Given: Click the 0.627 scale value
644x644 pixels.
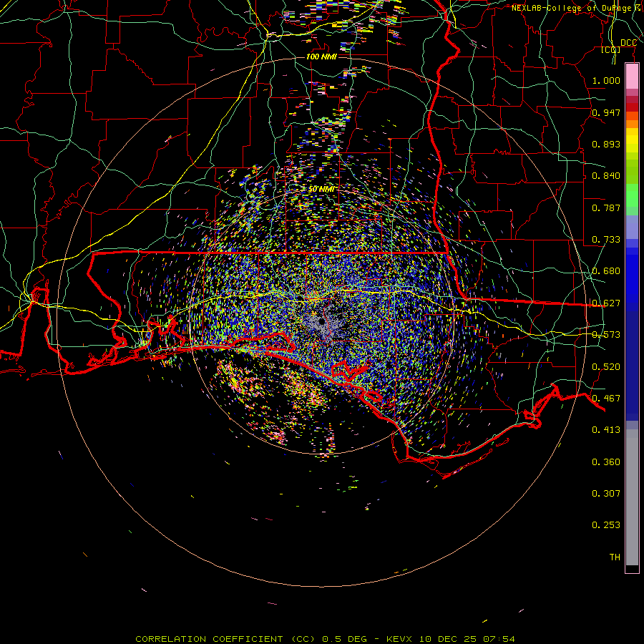Looking at the screenshot, I should tap(606, 303).
